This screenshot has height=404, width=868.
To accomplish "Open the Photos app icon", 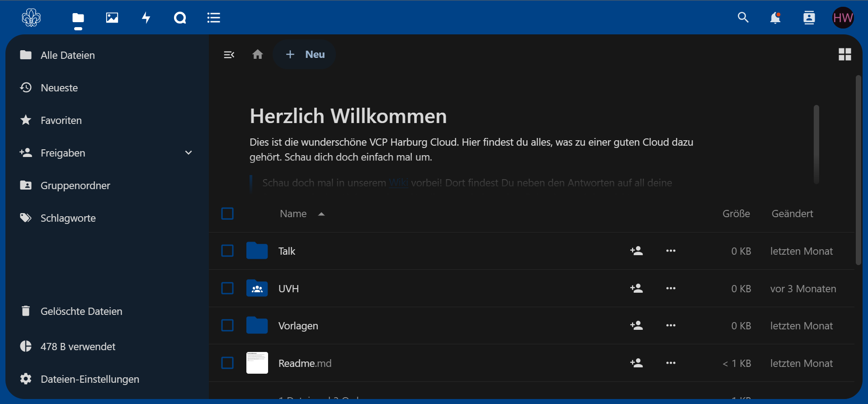I will [x=112, y=18].
